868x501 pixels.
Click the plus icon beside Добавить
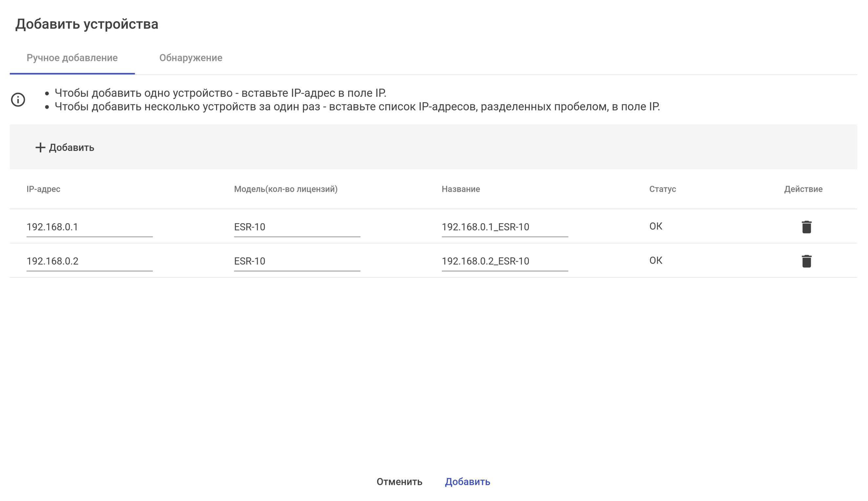(40, 148)
